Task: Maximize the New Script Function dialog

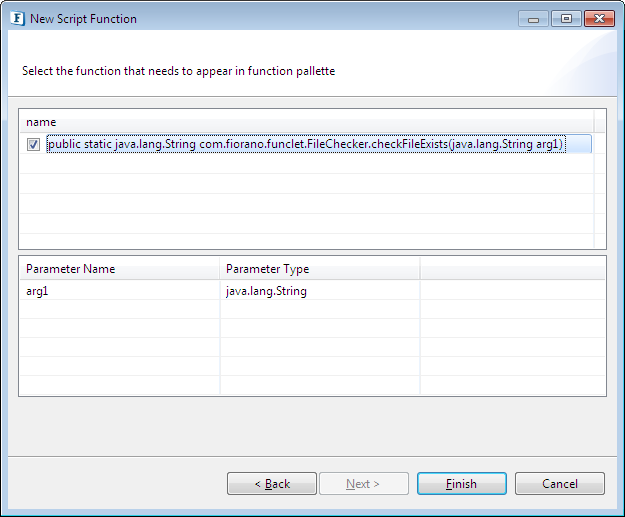Action: 566,19
